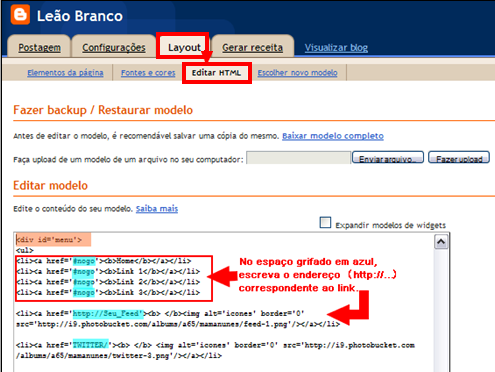This screenshot has height=372, width=495.
Task: Select the Layout tab
Action: (184, 48)
